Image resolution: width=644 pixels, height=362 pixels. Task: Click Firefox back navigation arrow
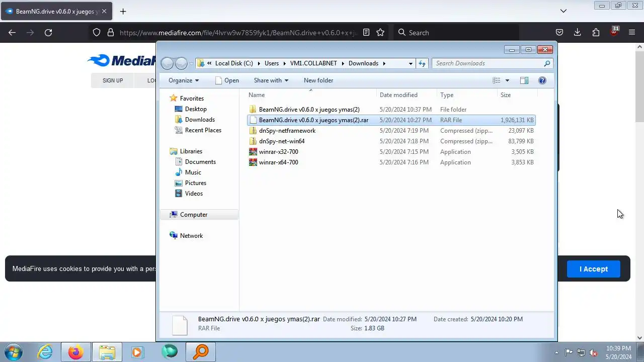pyautogui.click(x=12, y=32)
